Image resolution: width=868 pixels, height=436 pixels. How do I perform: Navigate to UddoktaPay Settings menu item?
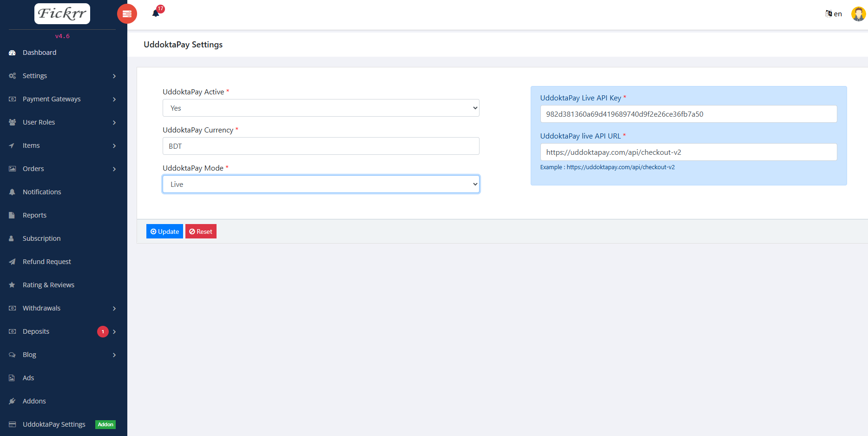click(54, 424)
